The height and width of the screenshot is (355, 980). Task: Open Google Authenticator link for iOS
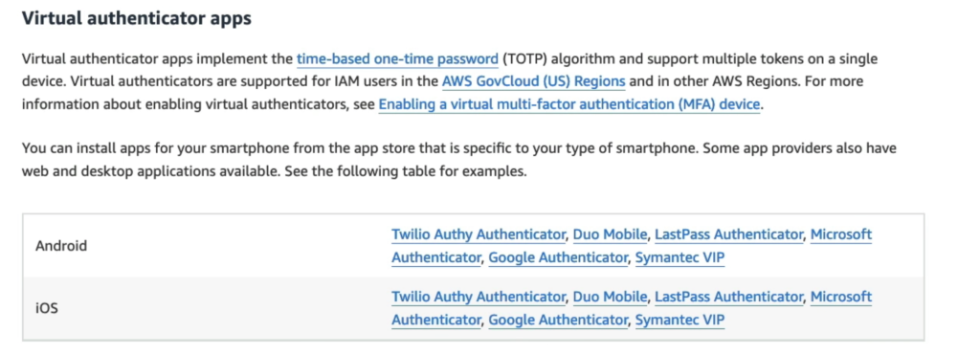pos(558,321)
